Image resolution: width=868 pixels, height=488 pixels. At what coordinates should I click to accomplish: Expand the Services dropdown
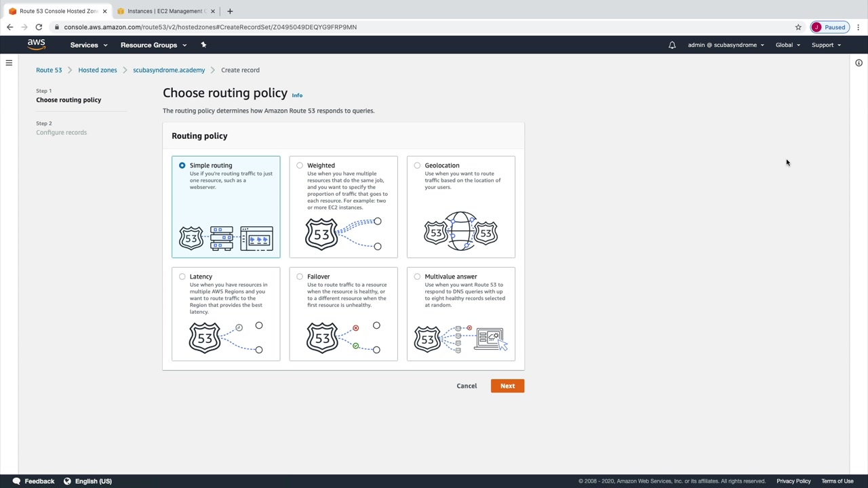point(89,45)
